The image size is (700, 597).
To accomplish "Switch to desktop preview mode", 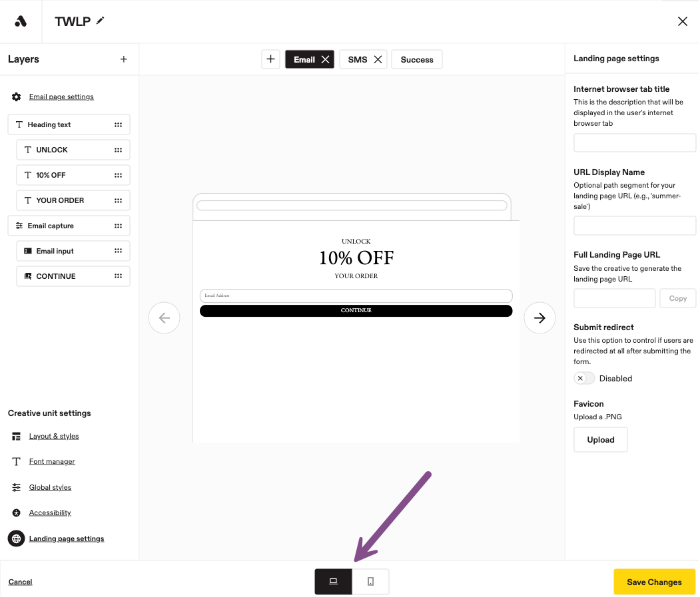I will pos(333,582).
